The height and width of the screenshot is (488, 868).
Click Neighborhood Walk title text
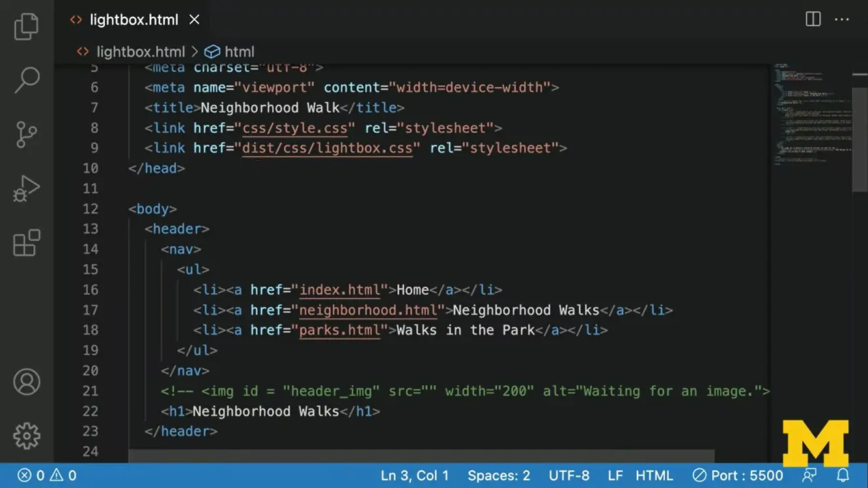pos(270,107)
